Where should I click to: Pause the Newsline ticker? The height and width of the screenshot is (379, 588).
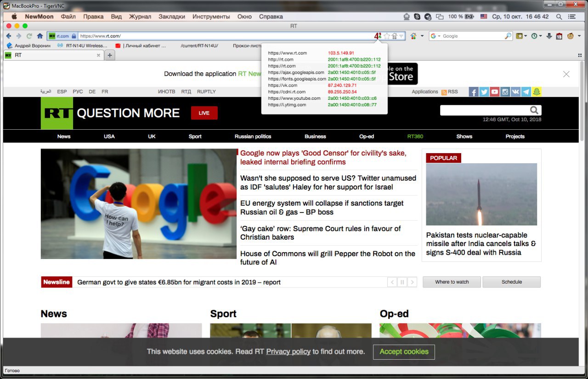(x=402, y=282)
